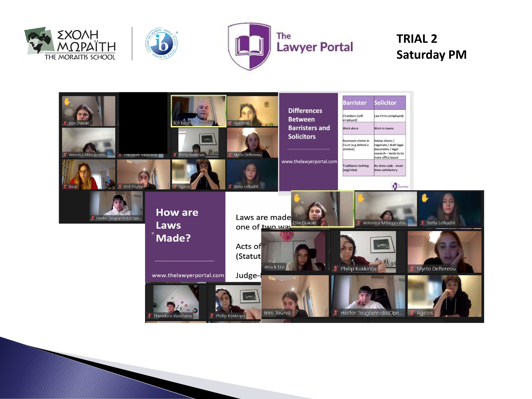Click muted mic icon beside Theodore Vassilaras in bottom strip
The width and height of the screenshot is (532, 399).
[x=150, y=316]
